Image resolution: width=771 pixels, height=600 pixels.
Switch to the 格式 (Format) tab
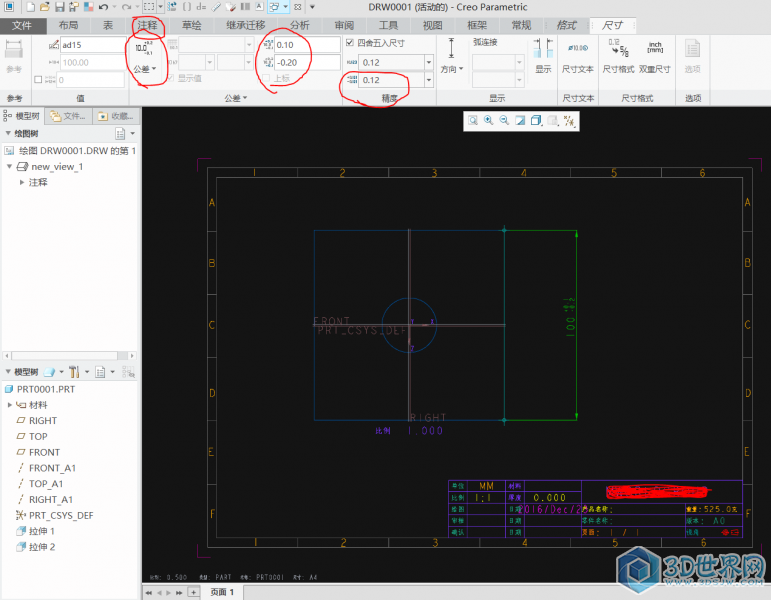click(x=566, y=26)
